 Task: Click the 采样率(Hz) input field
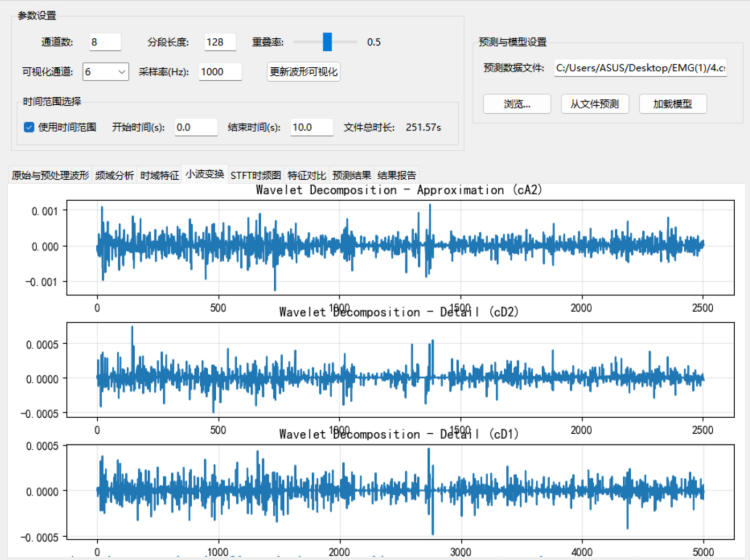click(x=219, y=72)
